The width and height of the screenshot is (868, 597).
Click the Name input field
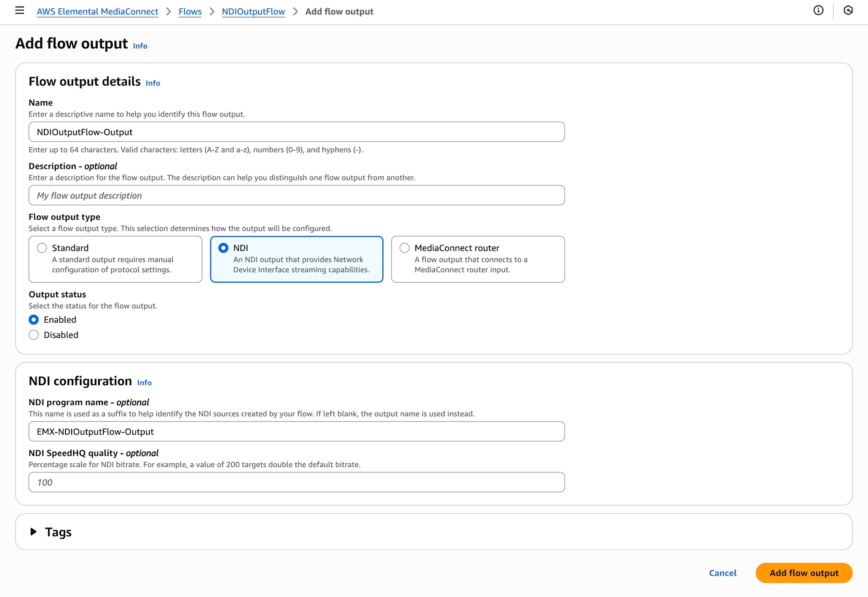(296, 132)
